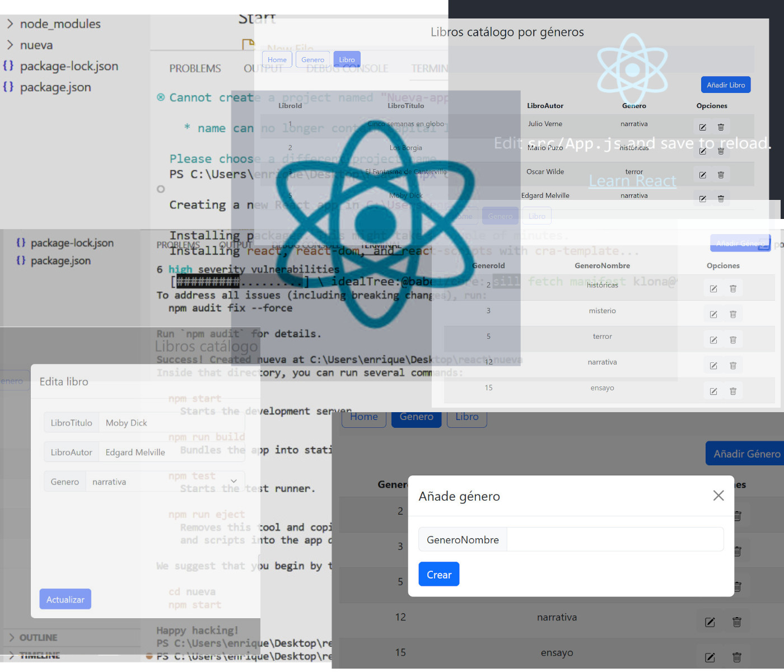Click the Actualizar button
This screenshot has height=672, width=784.
(66, 599)
